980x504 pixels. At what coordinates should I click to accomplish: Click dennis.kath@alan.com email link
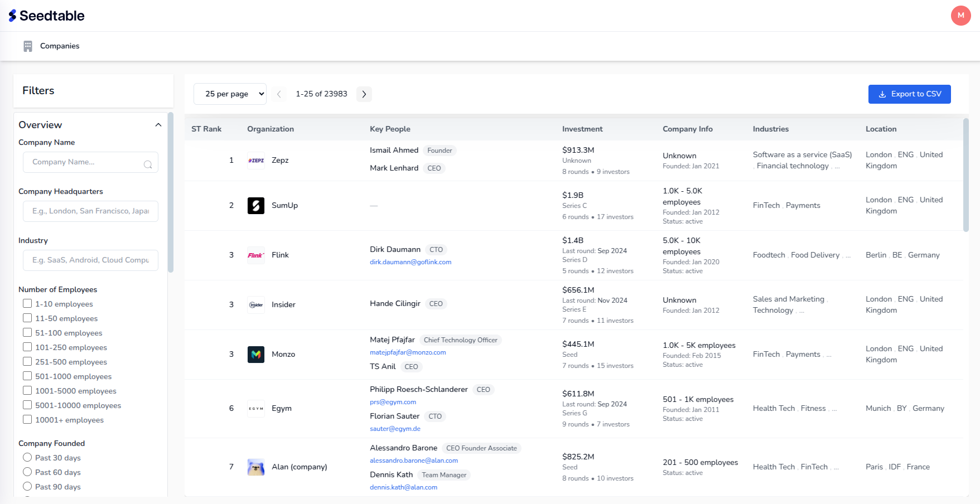click(403, 487)
